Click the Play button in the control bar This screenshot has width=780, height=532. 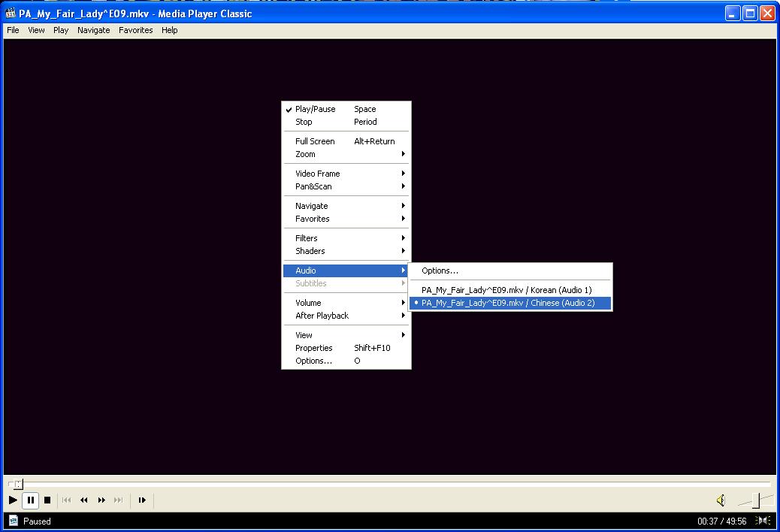coord(13,500)
